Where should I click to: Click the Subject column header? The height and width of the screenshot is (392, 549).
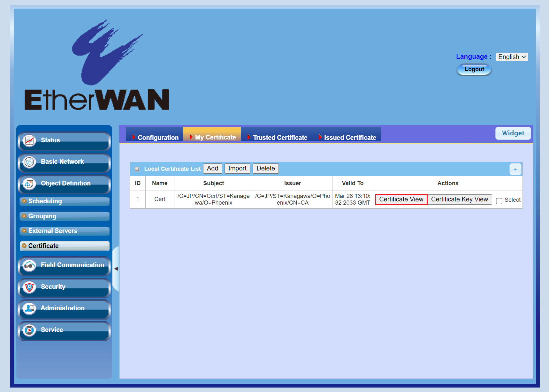[x=214, y=183]
